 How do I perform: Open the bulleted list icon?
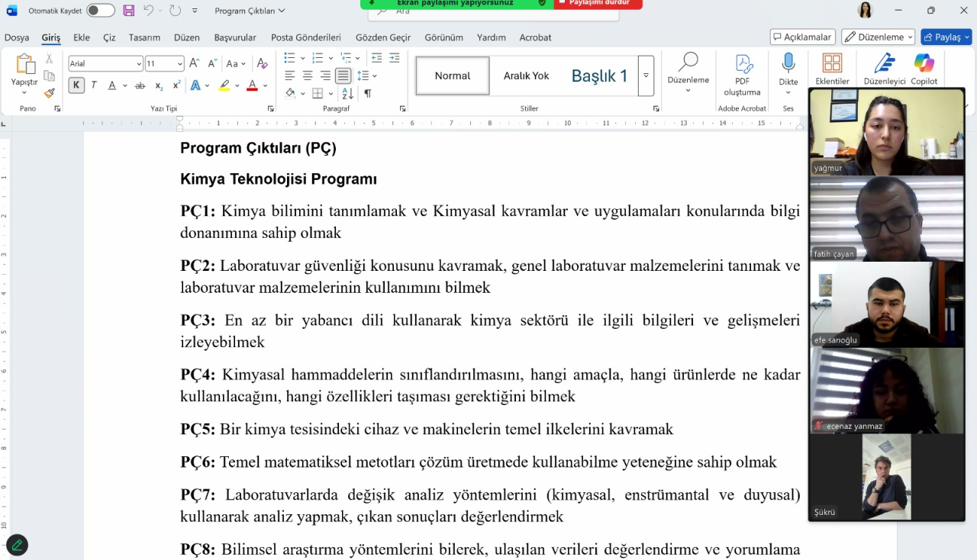(x=290, y=57)
